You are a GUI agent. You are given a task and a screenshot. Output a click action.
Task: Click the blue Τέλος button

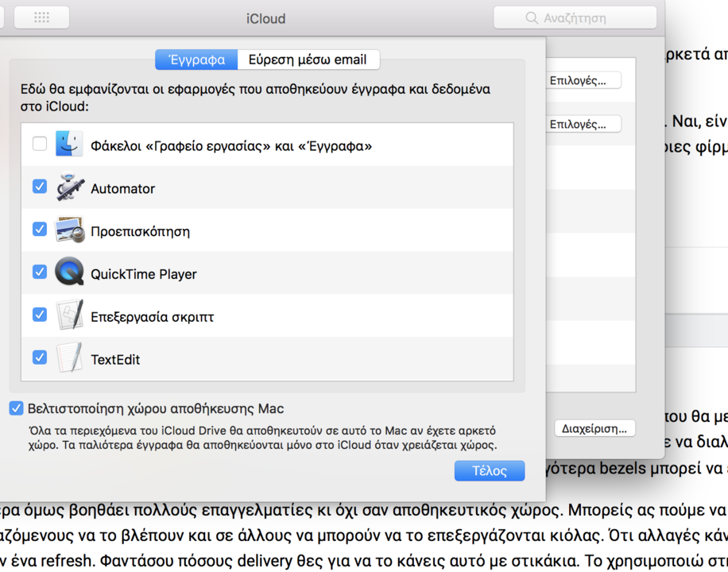pos(490,471)
